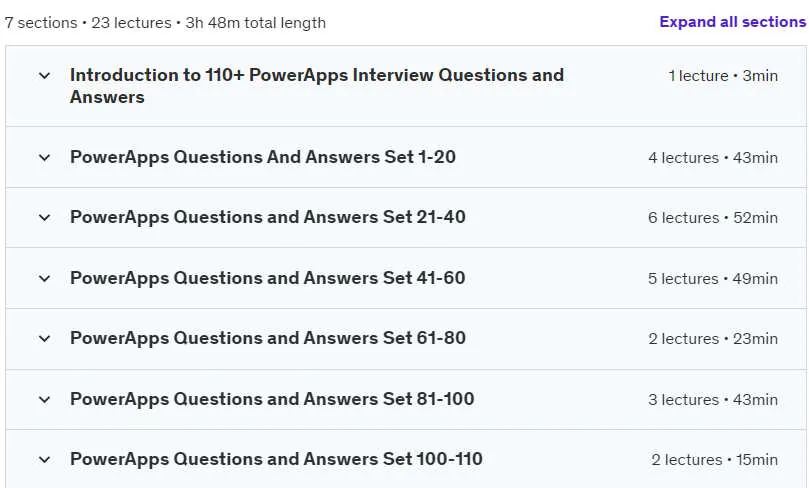Viewport: 809px width, 488px height.
Task: Toggle chevron beside Set 21-40 section
Action: (x=44, y=218)
